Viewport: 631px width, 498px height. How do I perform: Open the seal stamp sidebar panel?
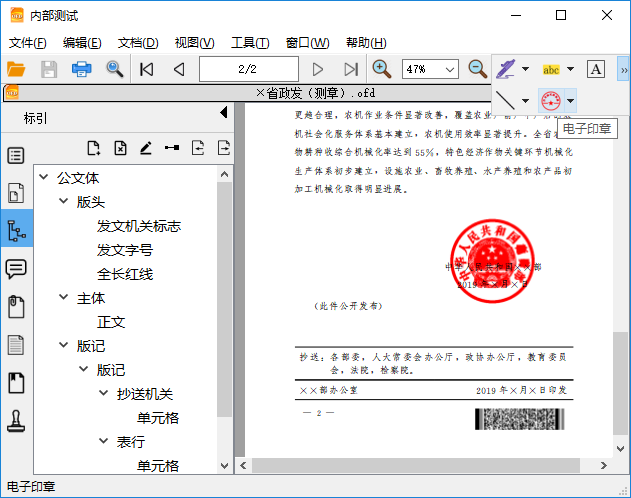[x=16, y=420]
